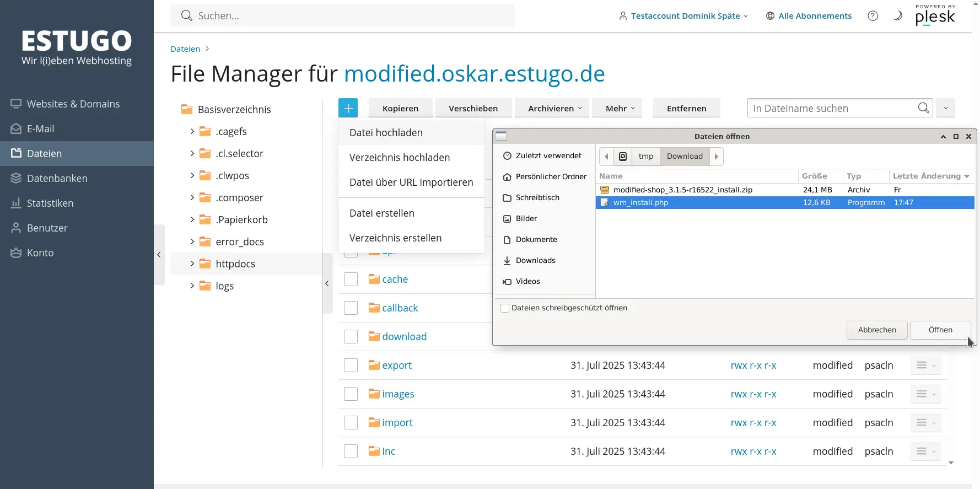980x489 pixels.
Task: Enable 'Dateien schreibgeschützt öffnen' checkbox
Action: pos(505,308)
